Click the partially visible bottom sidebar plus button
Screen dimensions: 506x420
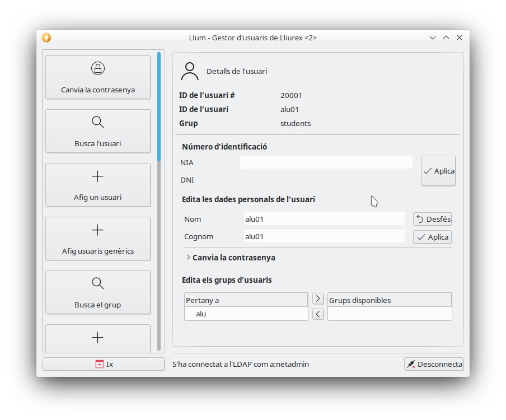click(x=98, y=338)
